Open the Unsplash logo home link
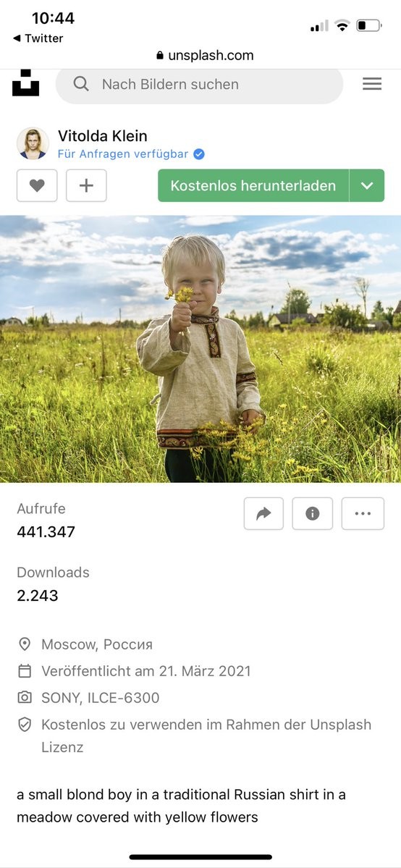This screenshot has height=868, width=401. pyautogui.click(x=25, y=83)
